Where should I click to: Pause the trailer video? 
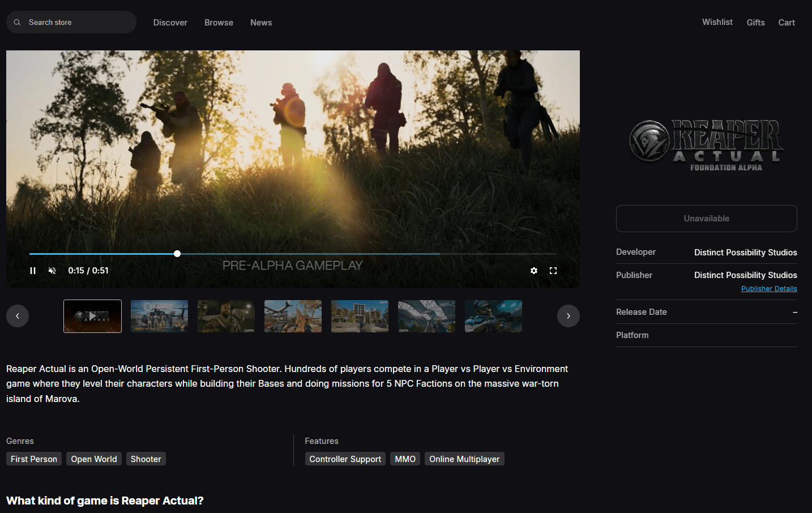pos(33,271)
